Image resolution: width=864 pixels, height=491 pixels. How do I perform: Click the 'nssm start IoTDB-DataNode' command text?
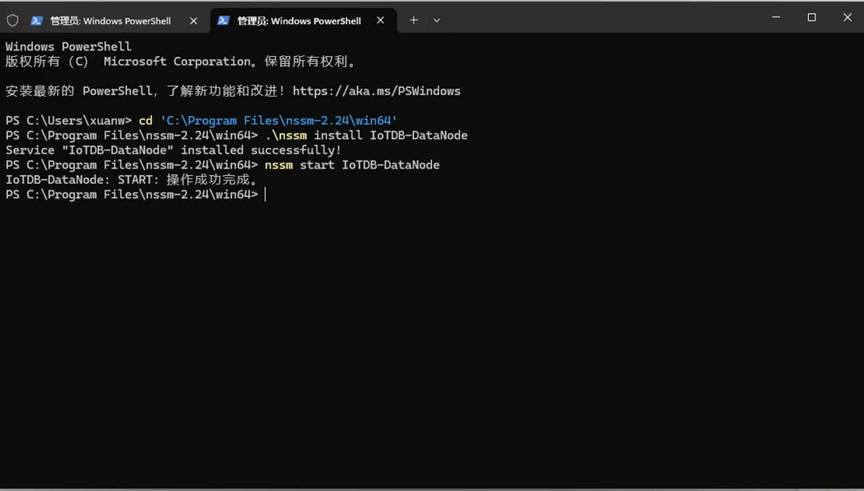352,165
